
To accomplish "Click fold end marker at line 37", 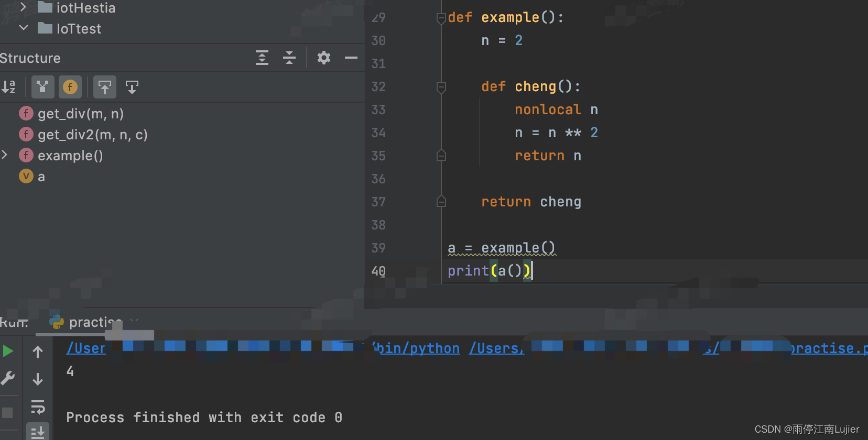I will (x=441, y=202).
